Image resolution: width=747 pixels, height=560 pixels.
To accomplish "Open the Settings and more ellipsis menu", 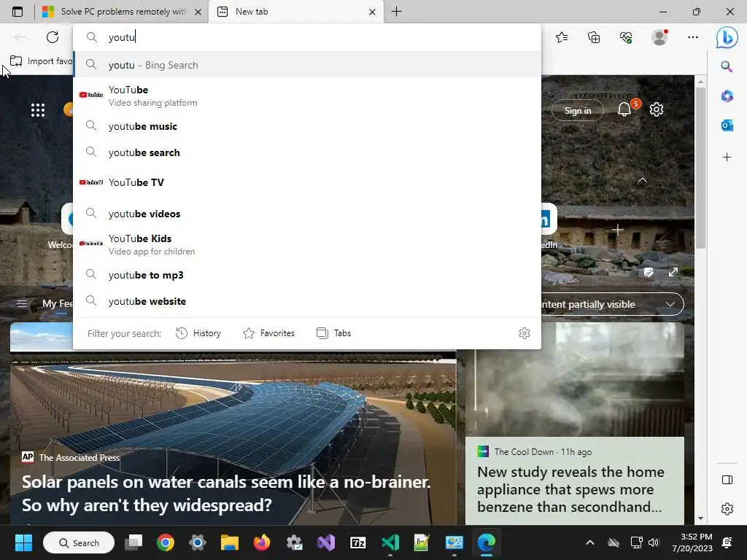I will pyautogui.click(x=693, y=37).
